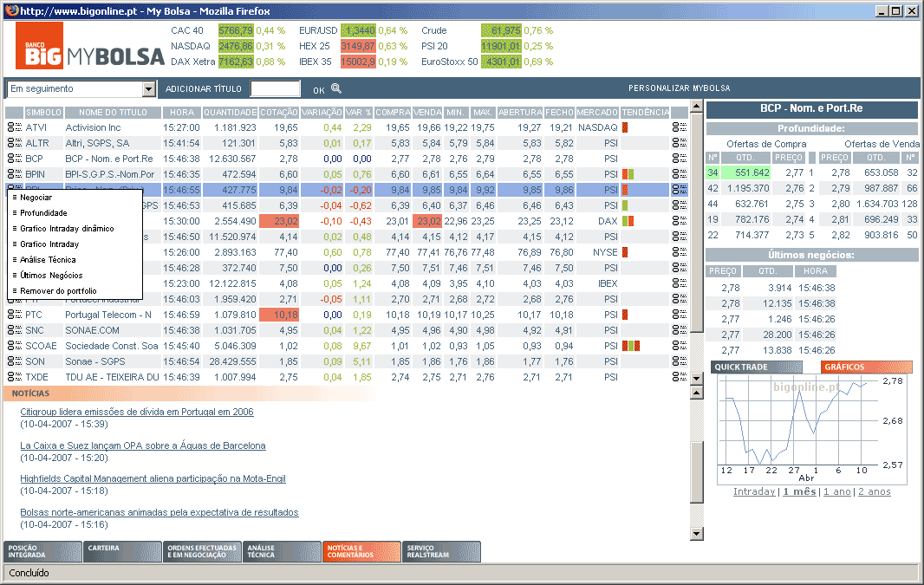This screenshot has height=585, width=924.
Task: Open the menu icon left of ALTR
Action: (x=14, y=143)
